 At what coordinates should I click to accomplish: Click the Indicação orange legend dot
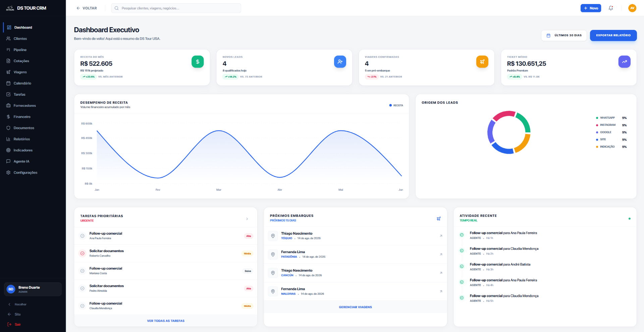(x=597, y=147)
